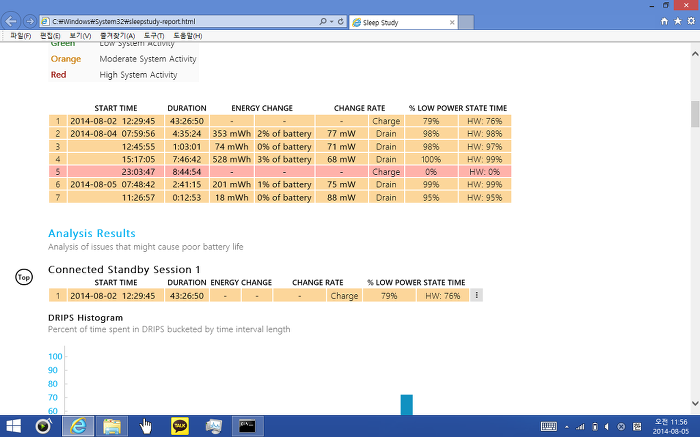Open the Command Prompt taskbar icon
Screen dimensions: 700x437
point(247,425)
